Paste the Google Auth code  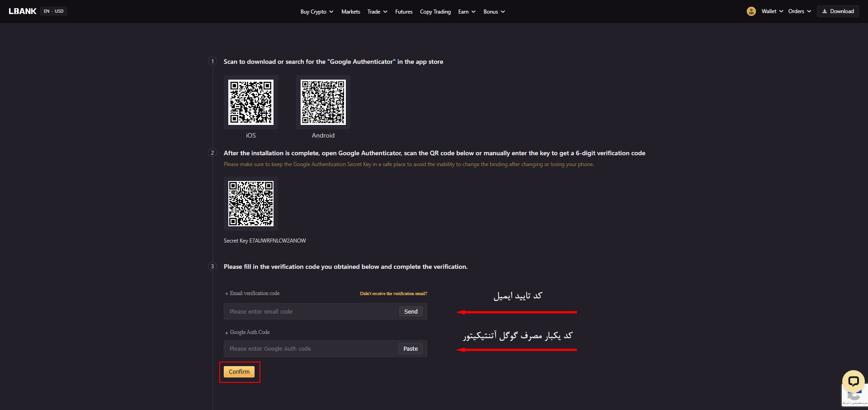410,349
